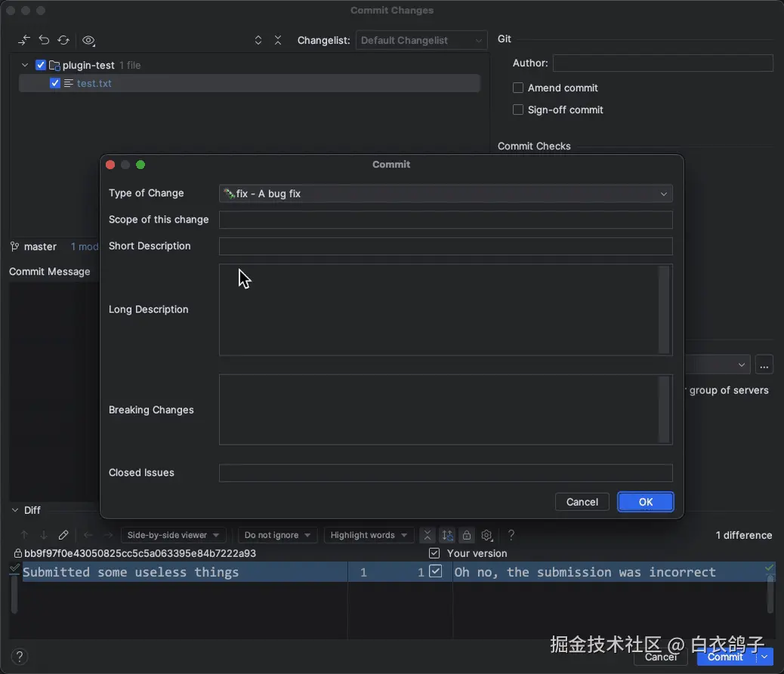Viewport: 784px width, 674px height.
Task: Click the Author input field
Action: coord(663,63)
